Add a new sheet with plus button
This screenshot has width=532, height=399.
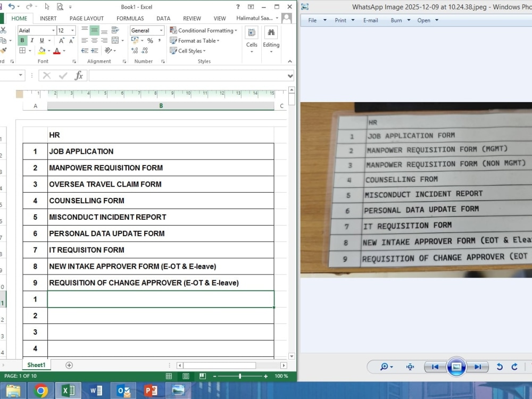69,365
